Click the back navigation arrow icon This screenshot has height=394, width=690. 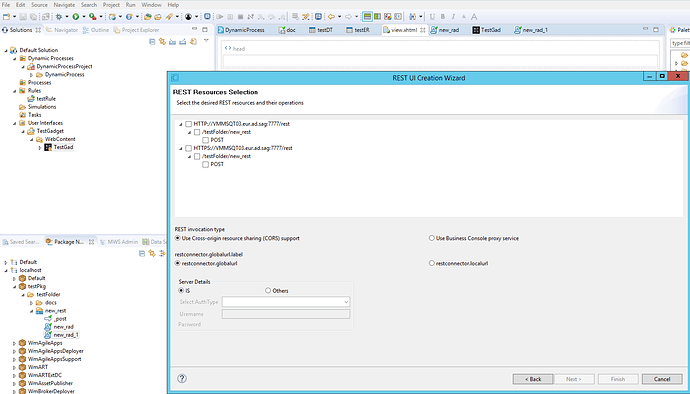[331, 17]
